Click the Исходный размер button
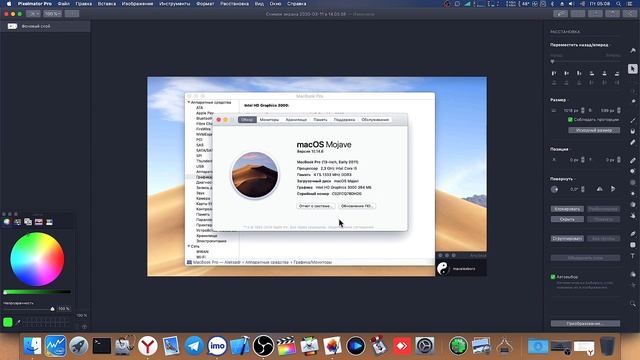The width and height of the screenshot is (640, 360). pyautogui.click(x=594, y=130)
